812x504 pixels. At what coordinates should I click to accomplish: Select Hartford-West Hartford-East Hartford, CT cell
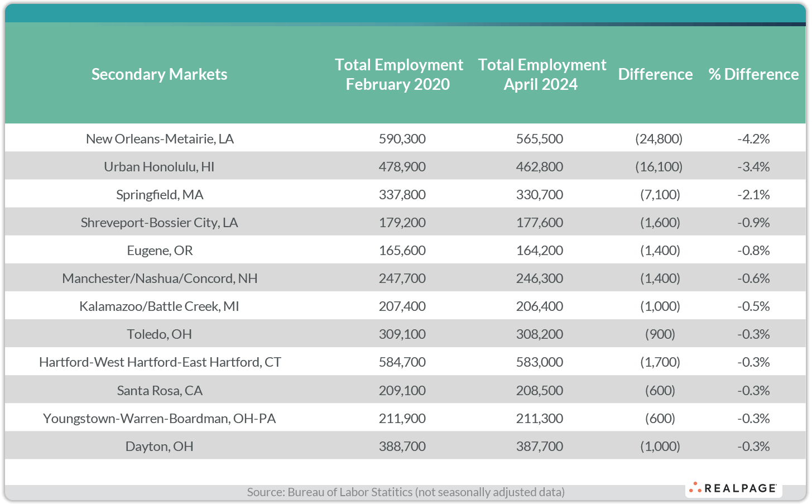(160, 362)
